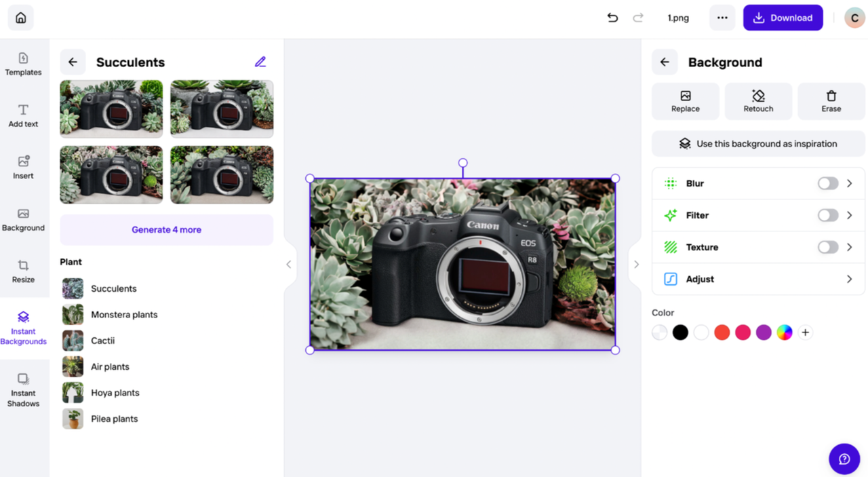
Task: Turn on the Filter toggle
Action: point(827,216)
